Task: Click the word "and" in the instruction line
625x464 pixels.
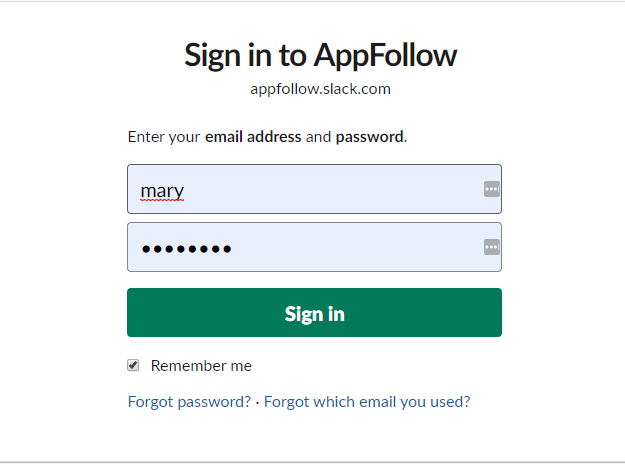Action: 318,137
